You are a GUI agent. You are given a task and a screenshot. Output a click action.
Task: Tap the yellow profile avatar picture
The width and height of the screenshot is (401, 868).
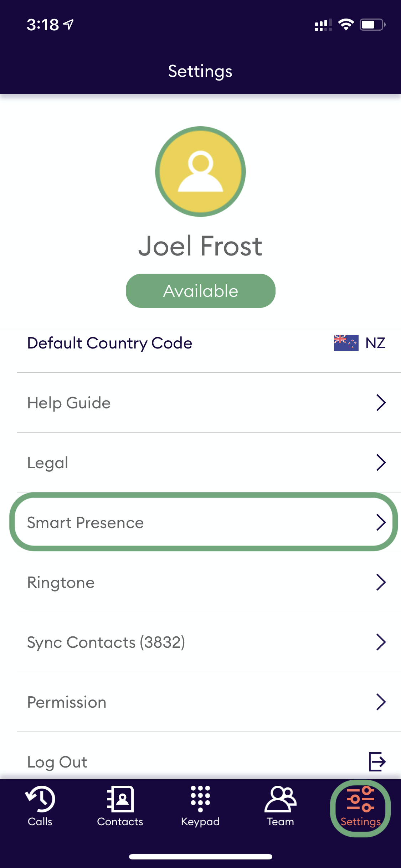200,171
